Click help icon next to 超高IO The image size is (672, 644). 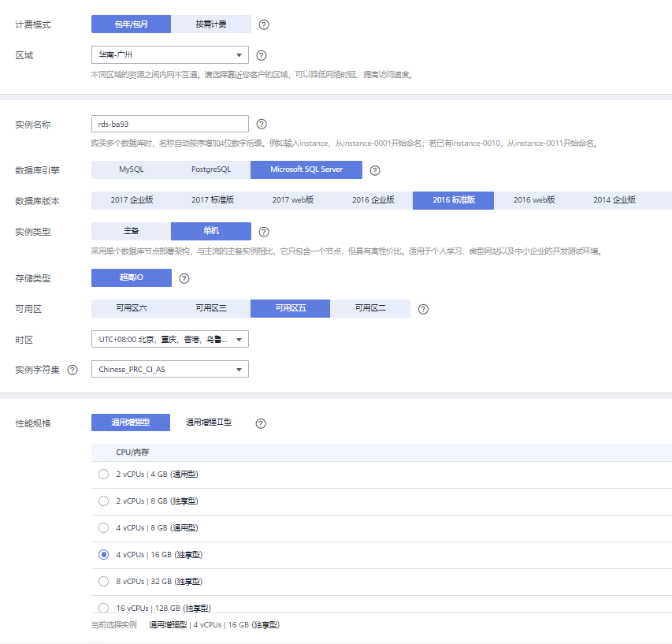point(184,277)
